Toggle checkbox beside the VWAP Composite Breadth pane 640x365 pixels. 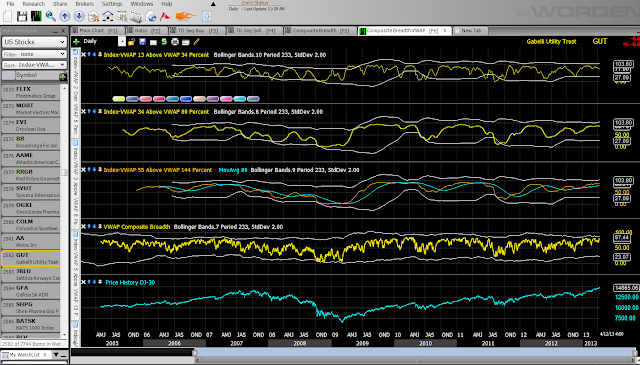tap(76, 234)
